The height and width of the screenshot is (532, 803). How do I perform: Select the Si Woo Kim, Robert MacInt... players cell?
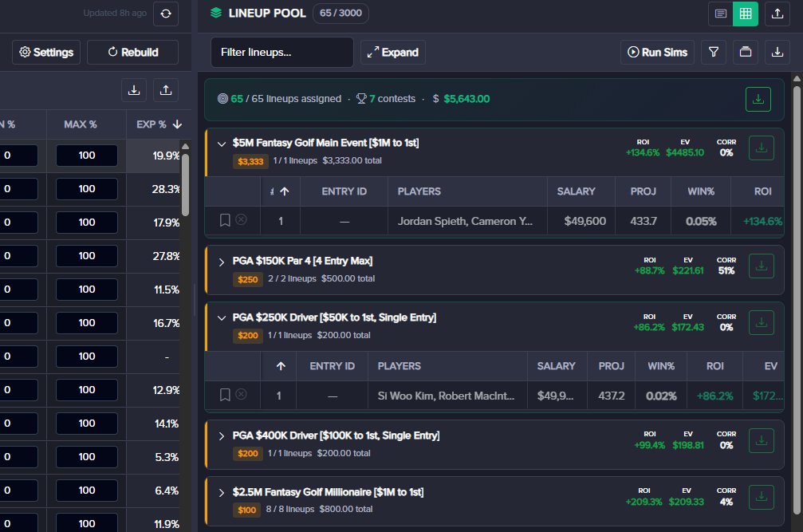tap(446, 396)
